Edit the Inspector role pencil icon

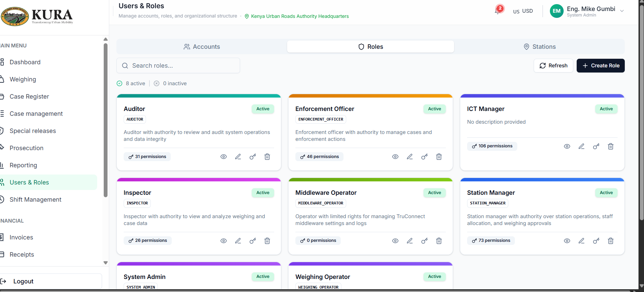coord(238,241)
